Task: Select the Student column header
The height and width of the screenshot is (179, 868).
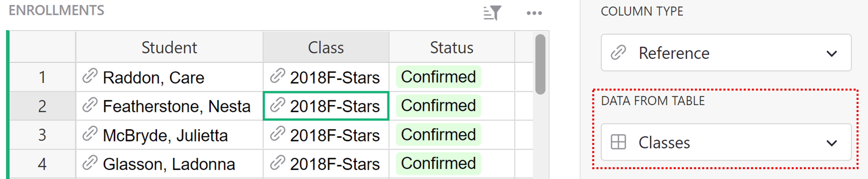Action: tap(169, 47)
